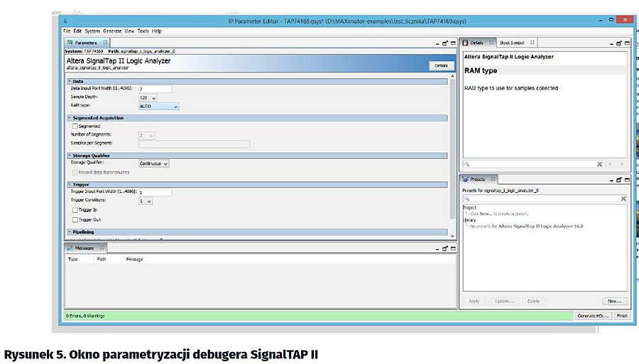Close the Messages tab via its X icon
This screenshot has height=364, width=639.
[x=102, y=248]
